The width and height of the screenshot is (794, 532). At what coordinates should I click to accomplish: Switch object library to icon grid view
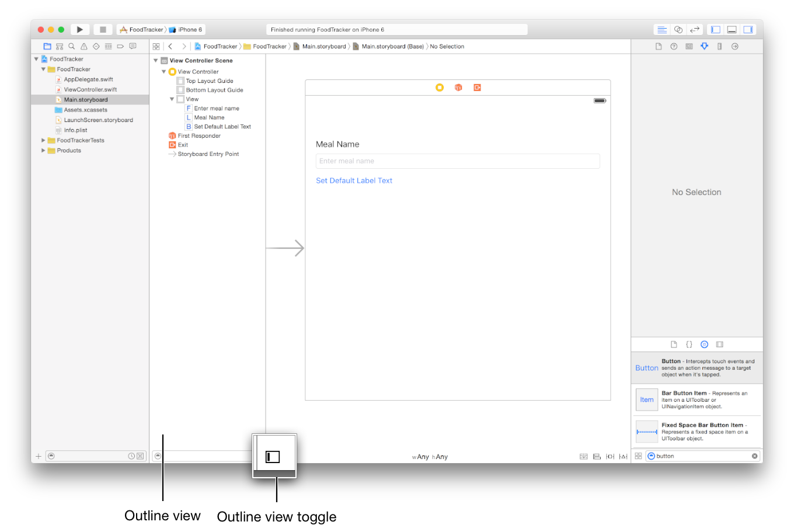tap(638, 456)
